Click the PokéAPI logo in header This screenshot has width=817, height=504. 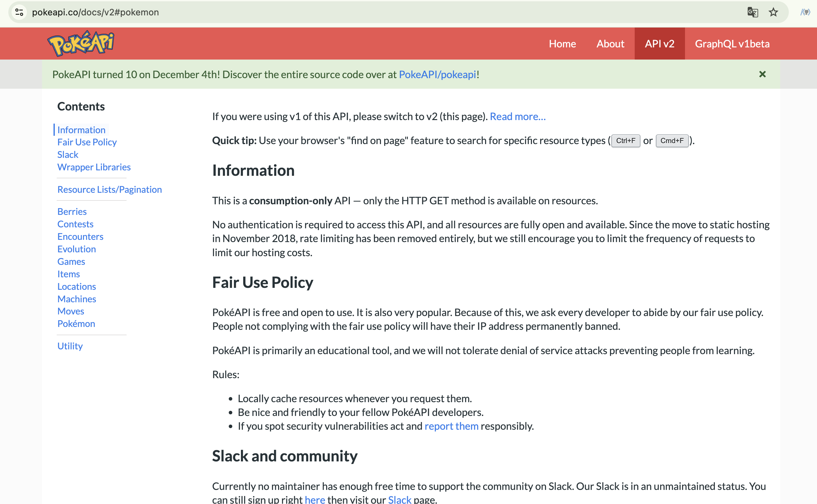[x=80, y=43]
